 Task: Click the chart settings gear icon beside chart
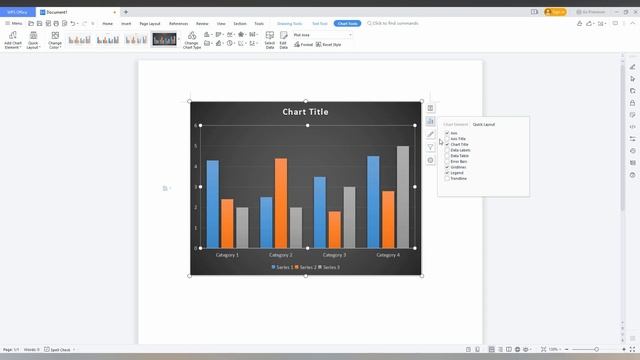pyautogui.click(x=430, y=160)
